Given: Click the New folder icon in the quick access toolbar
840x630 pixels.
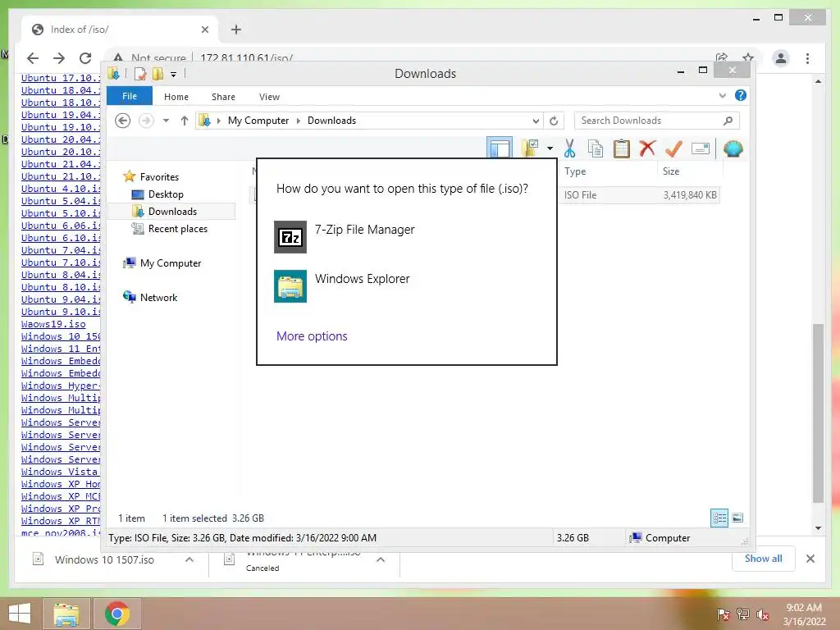Looking at the screenshot, I should point(157,74).
